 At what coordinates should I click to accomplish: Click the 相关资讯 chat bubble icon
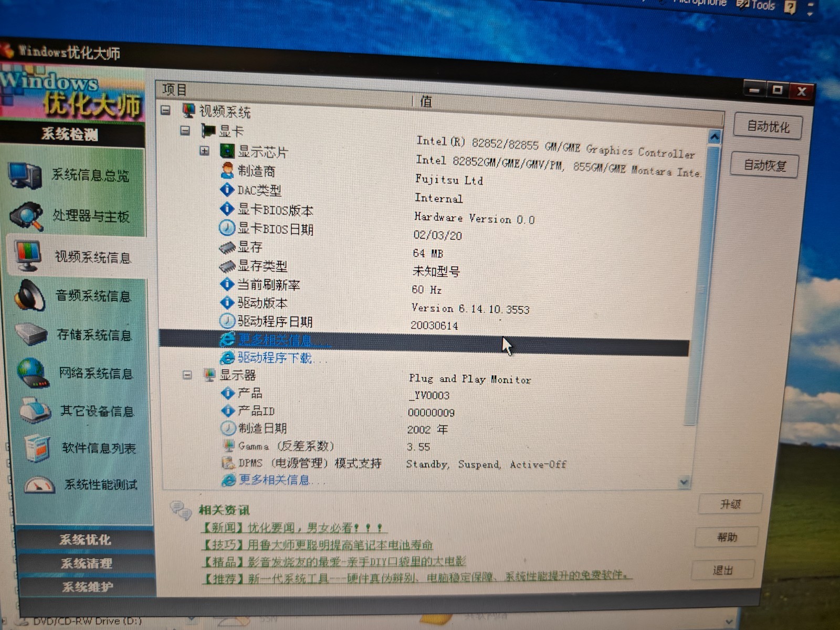tap(182, 510)
